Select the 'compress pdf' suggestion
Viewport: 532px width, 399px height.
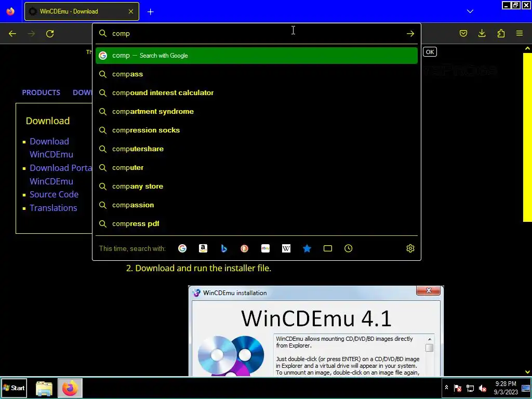tap(257, 223)
